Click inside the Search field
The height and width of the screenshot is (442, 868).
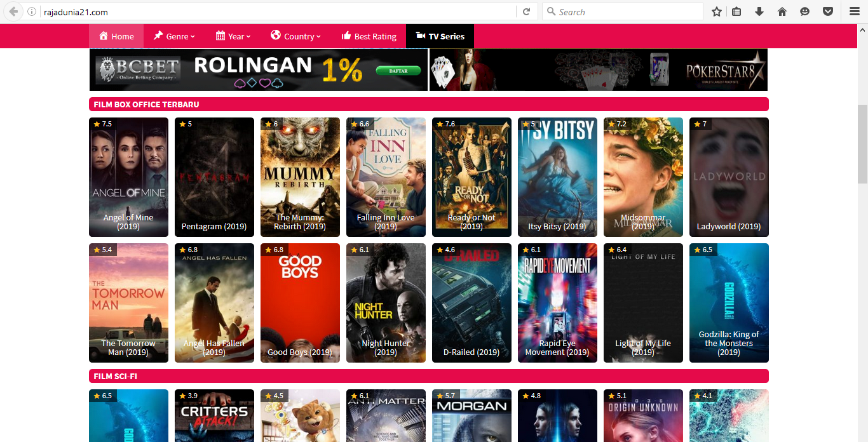click(x=623, y=11)
